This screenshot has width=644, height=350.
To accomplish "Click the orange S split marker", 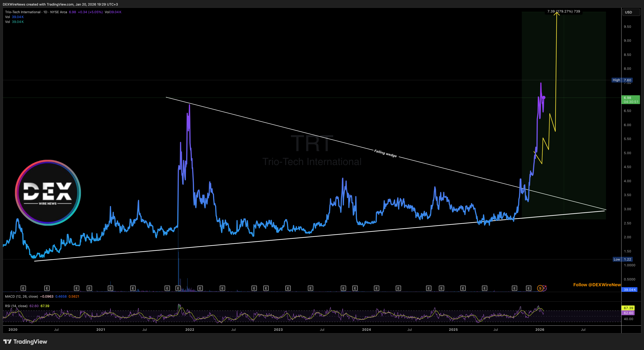I will [x=540, y=288].
